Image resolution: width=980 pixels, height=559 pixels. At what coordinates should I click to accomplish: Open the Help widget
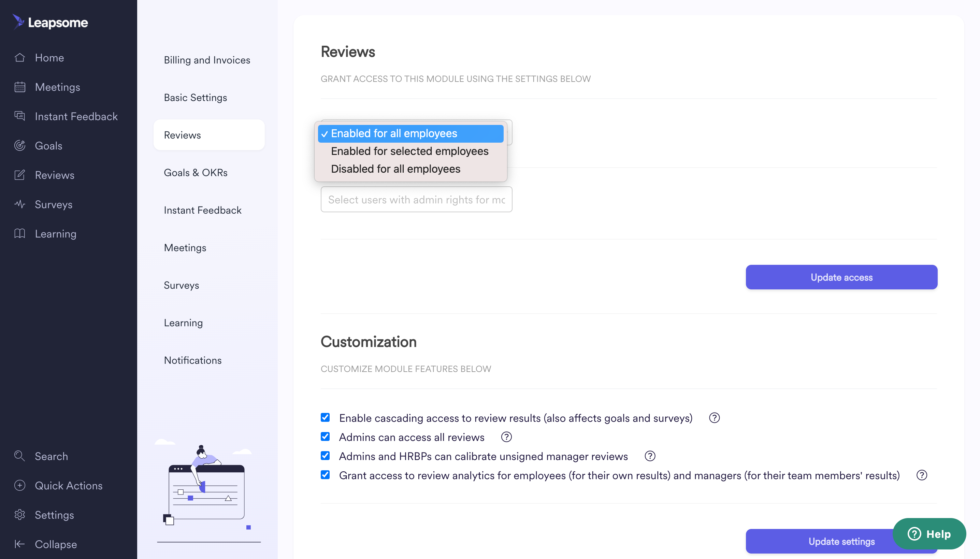929,534
